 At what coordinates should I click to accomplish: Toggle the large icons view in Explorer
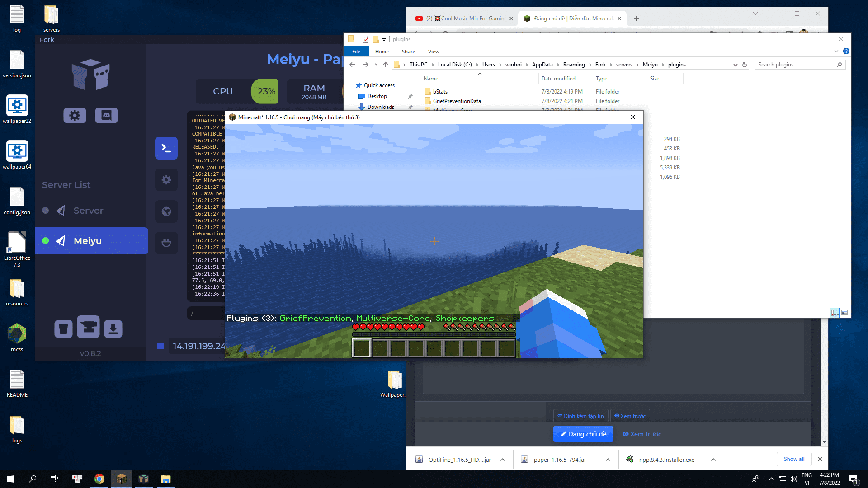tap(844, 313)
